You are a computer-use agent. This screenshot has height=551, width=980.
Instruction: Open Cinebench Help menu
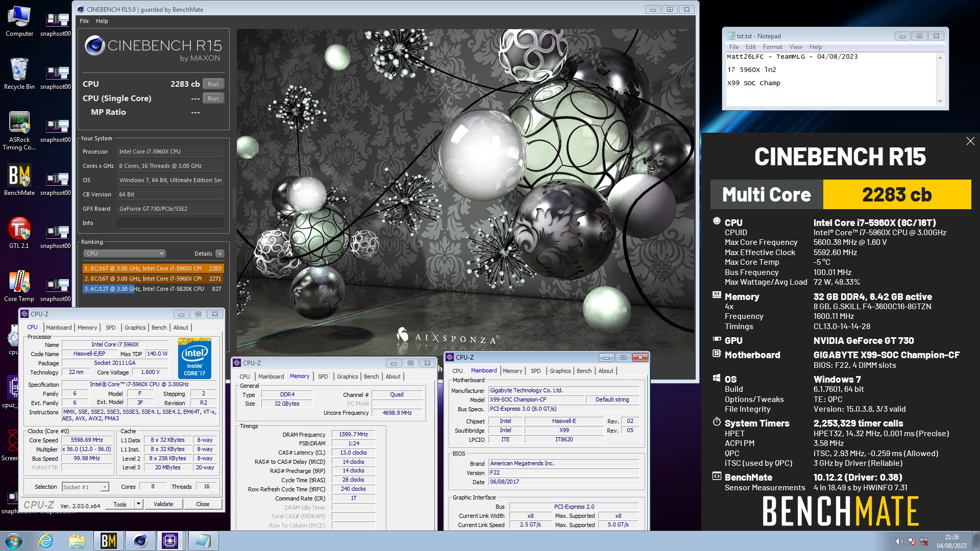pos(102,21)
